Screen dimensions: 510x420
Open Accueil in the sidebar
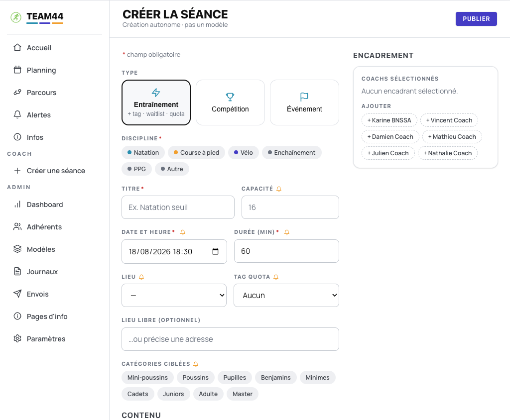55,47
